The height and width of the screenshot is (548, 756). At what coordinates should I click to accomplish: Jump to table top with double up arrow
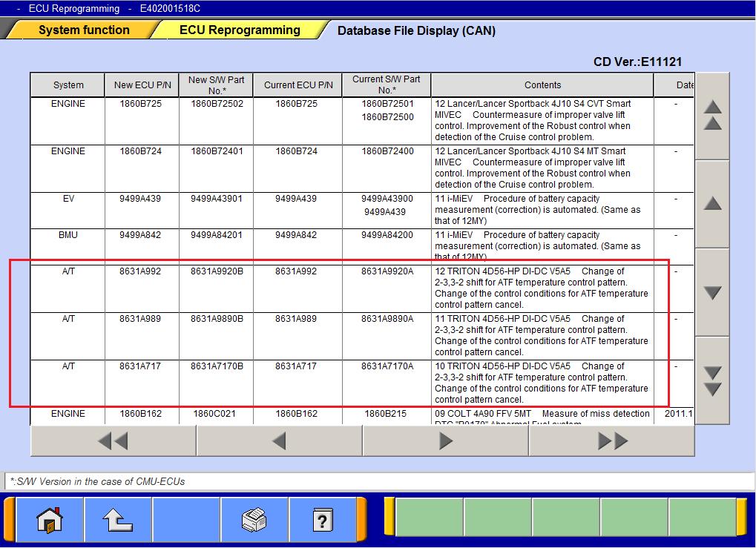pos(712,116)
